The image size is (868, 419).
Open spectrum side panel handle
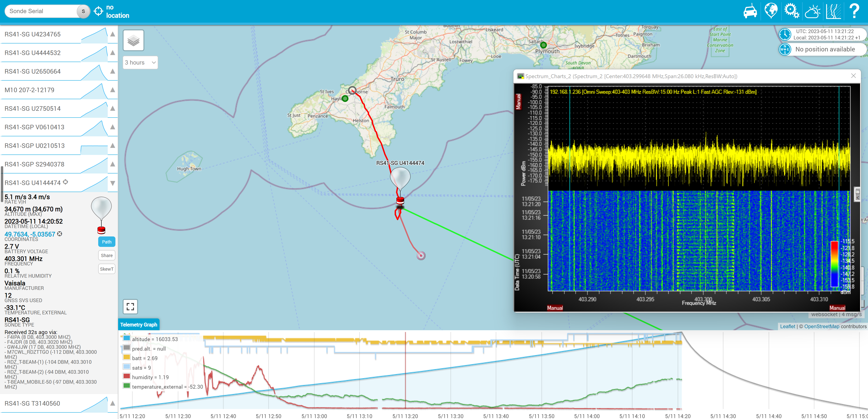858,195
